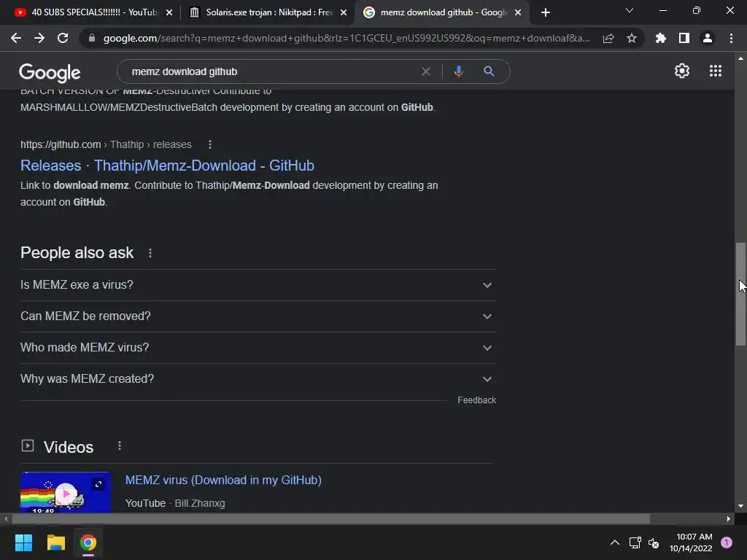Click the scroll up arrow of the vertical scrollbar

740,58
